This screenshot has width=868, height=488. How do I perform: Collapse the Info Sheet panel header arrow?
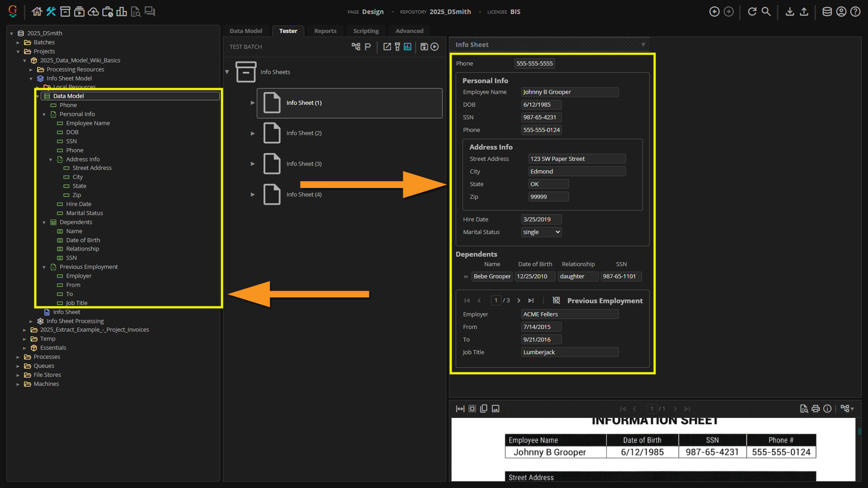pos(643,45)
